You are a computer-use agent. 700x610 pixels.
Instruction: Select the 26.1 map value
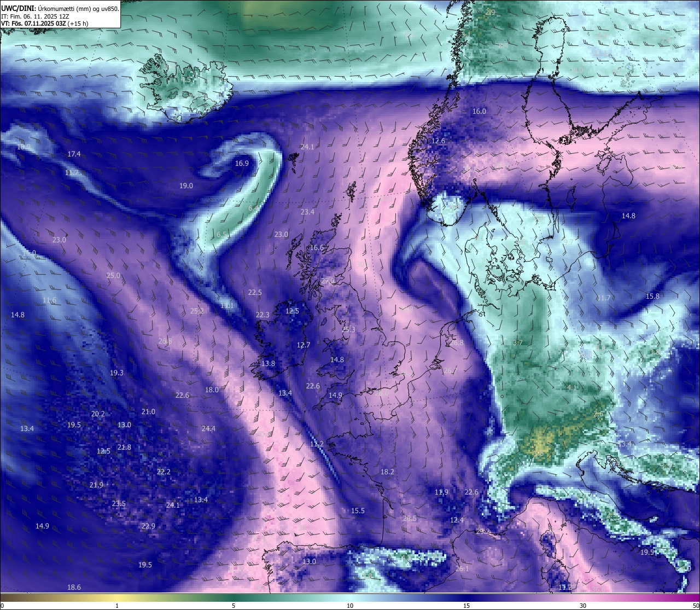(462, 568)
